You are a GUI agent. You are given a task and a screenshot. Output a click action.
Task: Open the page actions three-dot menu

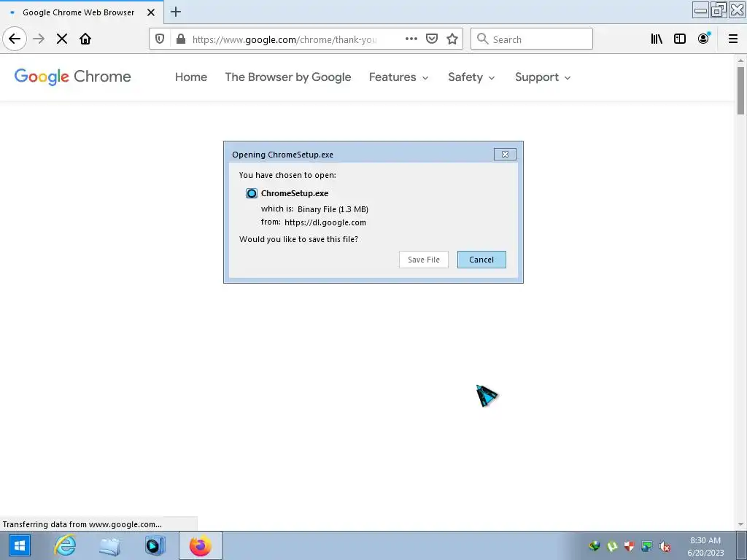click(411, 39)
